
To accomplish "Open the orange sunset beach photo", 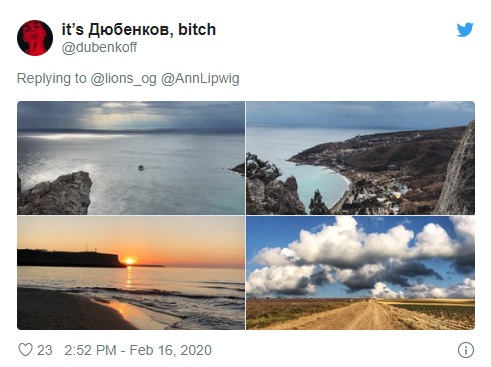I will (x=131, y=273).
